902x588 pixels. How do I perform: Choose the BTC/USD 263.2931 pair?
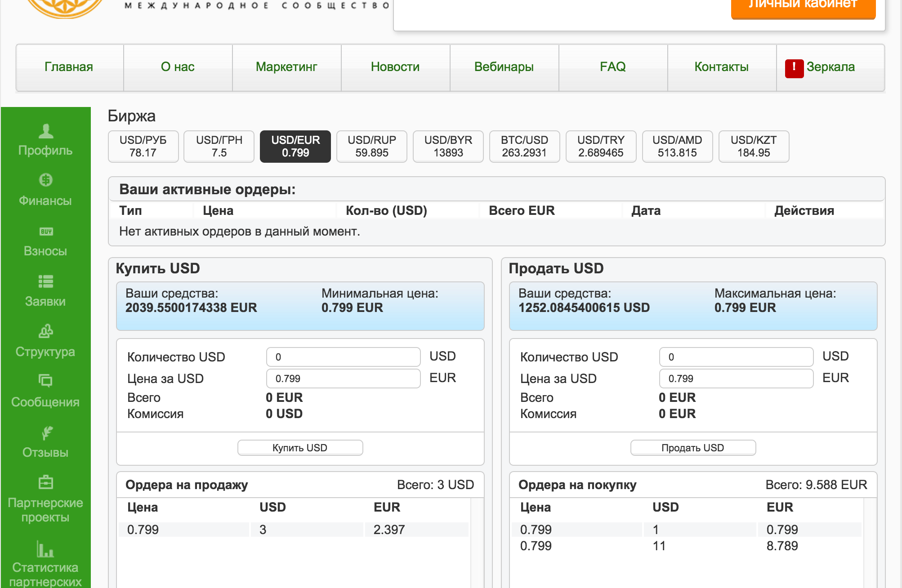[x=525, y=146]
